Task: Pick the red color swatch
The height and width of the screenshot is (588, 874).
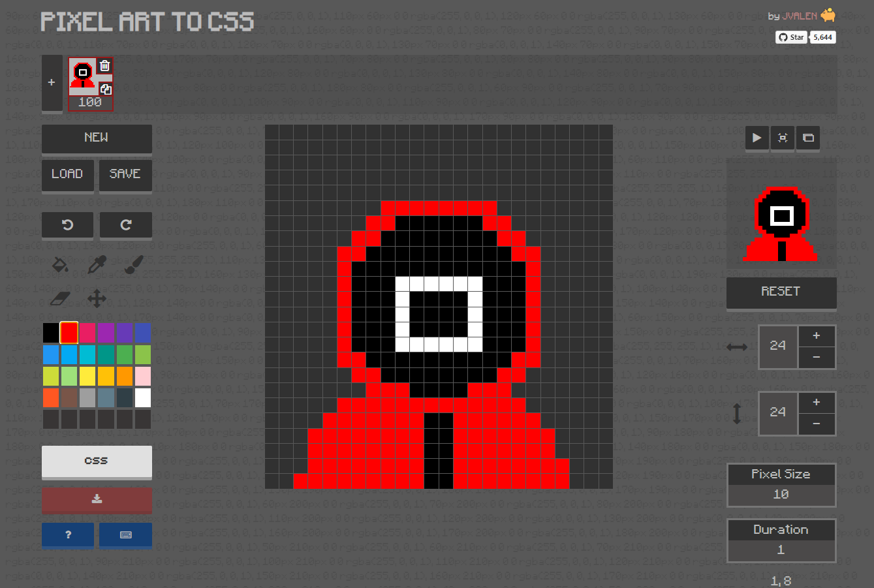Action: point(69,333)
